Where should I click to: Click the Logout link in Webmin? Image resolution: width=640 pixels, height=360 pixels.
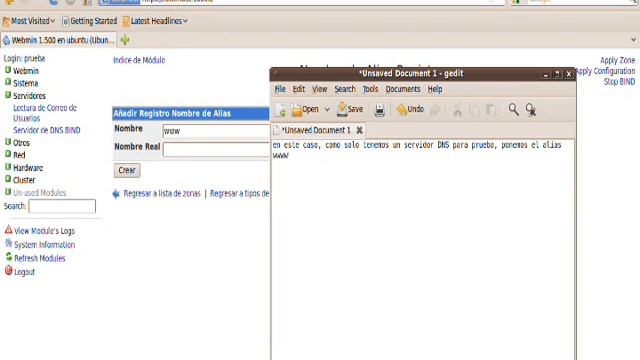click(24, 272)
